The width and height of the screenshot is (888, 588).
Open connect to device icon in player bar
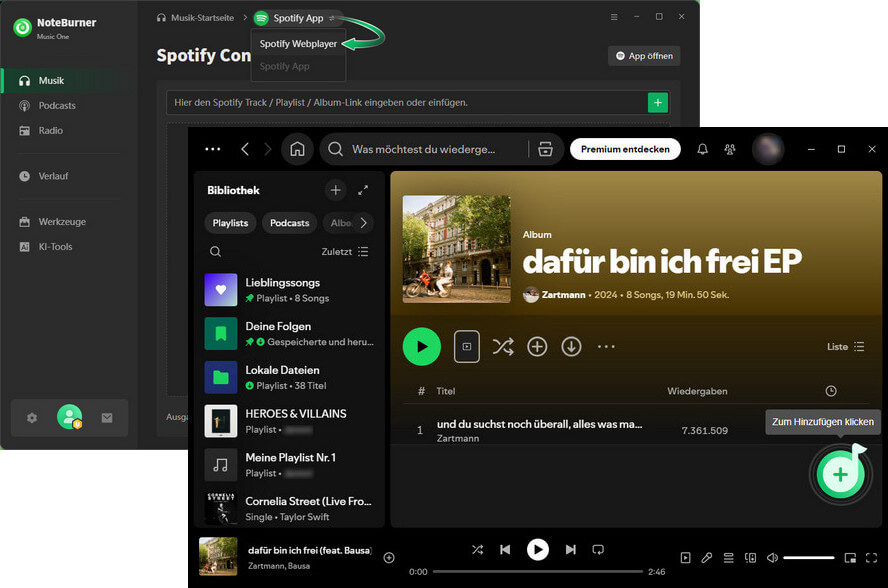tap(750, 558)
